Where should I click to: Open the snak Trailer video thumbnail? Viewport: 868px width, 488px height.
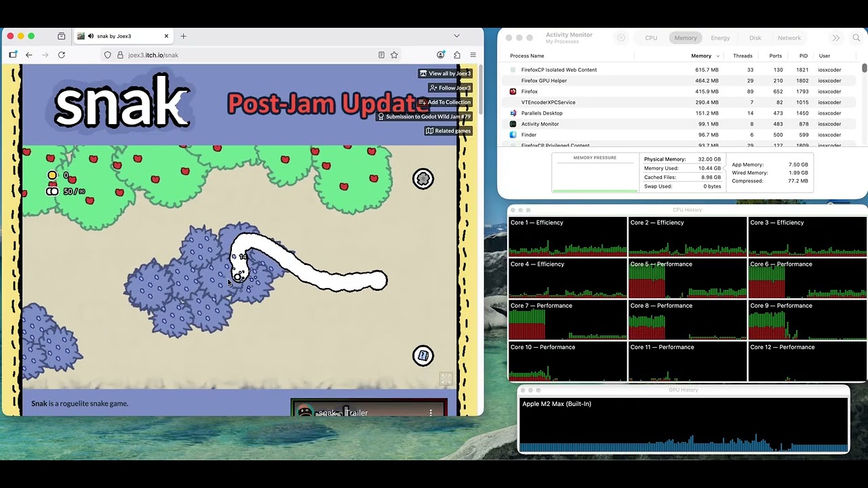[369, 407]
